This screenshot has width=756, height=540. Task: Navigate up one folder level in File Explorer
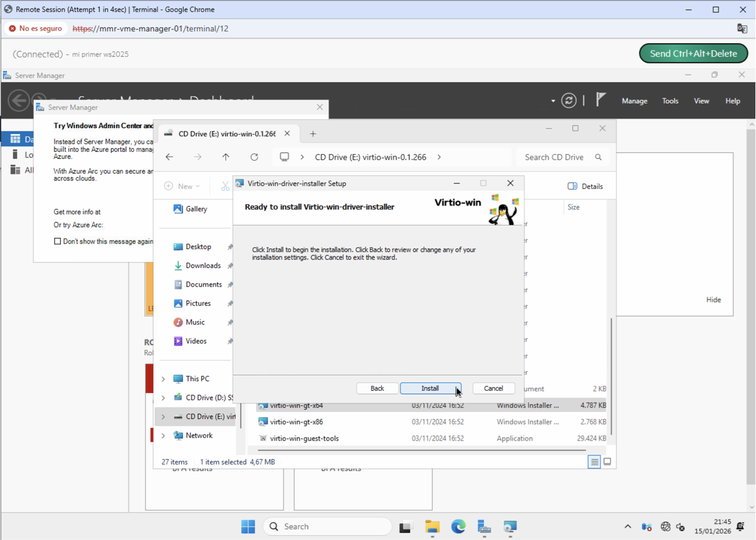226,156
